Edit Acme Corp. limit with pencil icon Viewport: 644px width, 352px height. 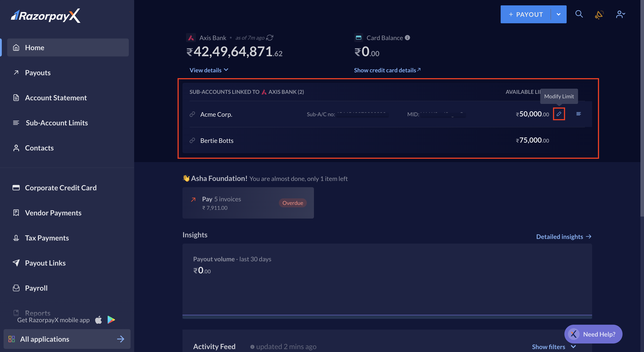coord(559,114)
